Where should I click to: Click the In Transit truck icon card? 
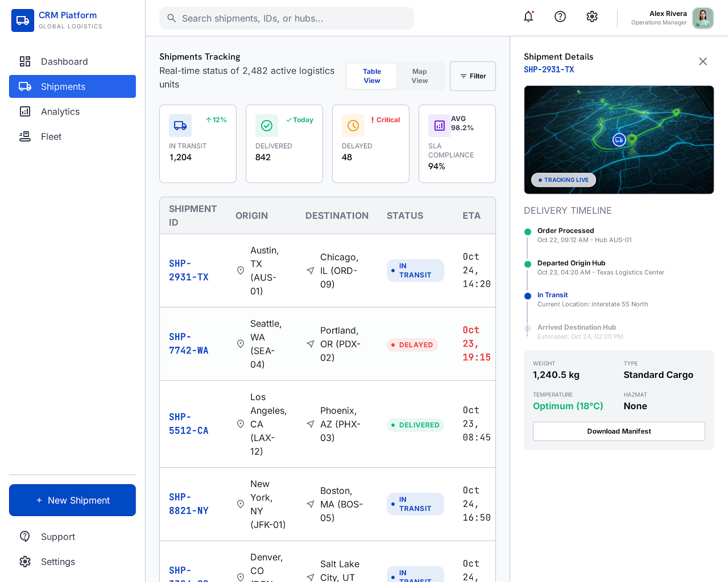tap(180, 125)
